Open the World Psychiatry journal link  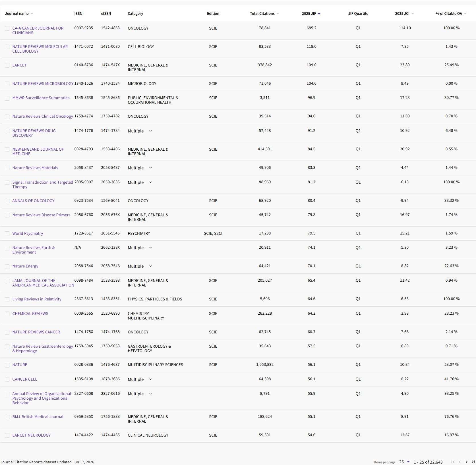click(28, 234)
